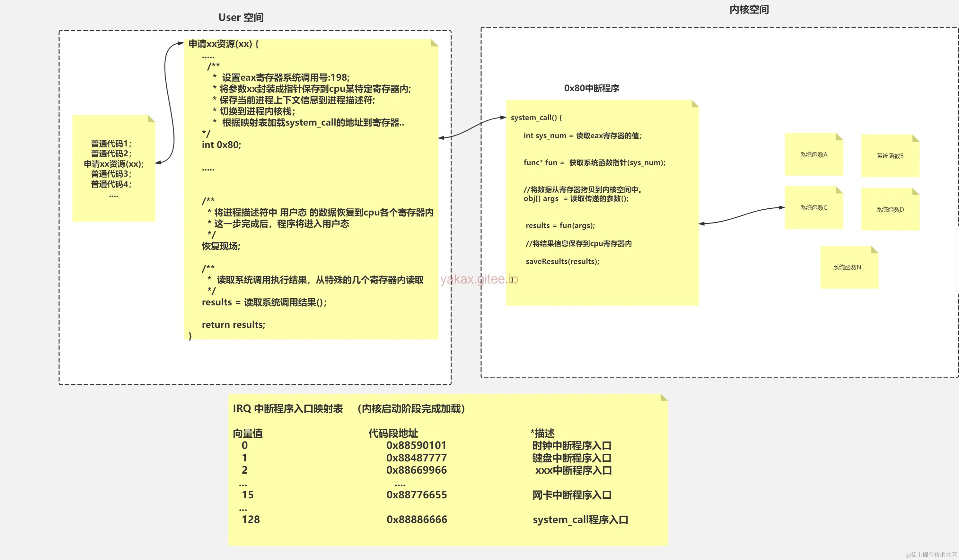This screenshot has width=959, height=560.
Task: Click the 系统函数N... sticky note
Action: tap(849, 267)
